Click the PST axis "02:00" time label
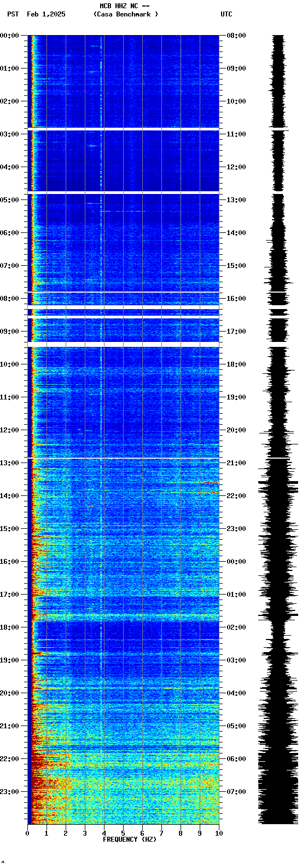 click(9, 101)
